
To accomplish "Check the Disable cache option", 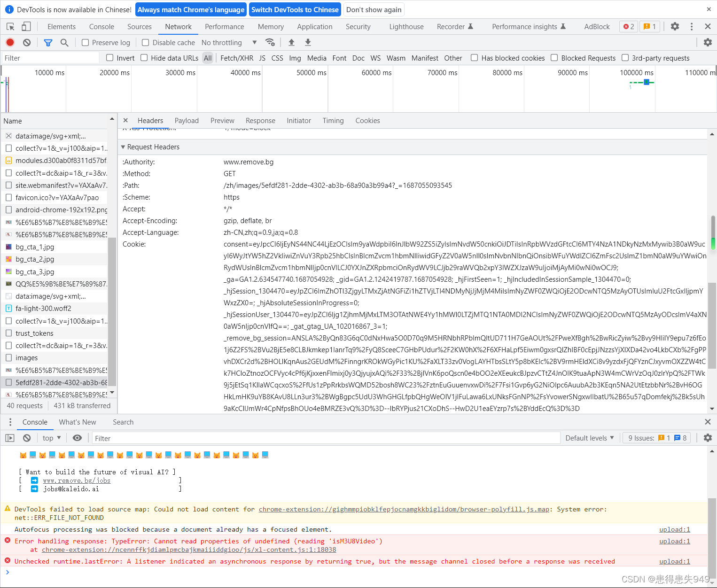I will click(145, 42).
